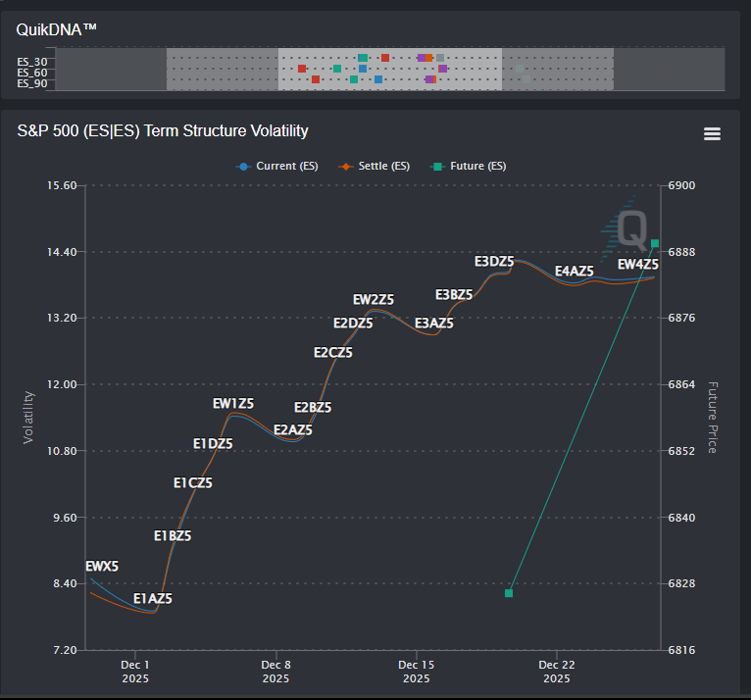This screenshot has width=751, height=700.
Task: Click the ES_60 row label
Action: (32, 73)
